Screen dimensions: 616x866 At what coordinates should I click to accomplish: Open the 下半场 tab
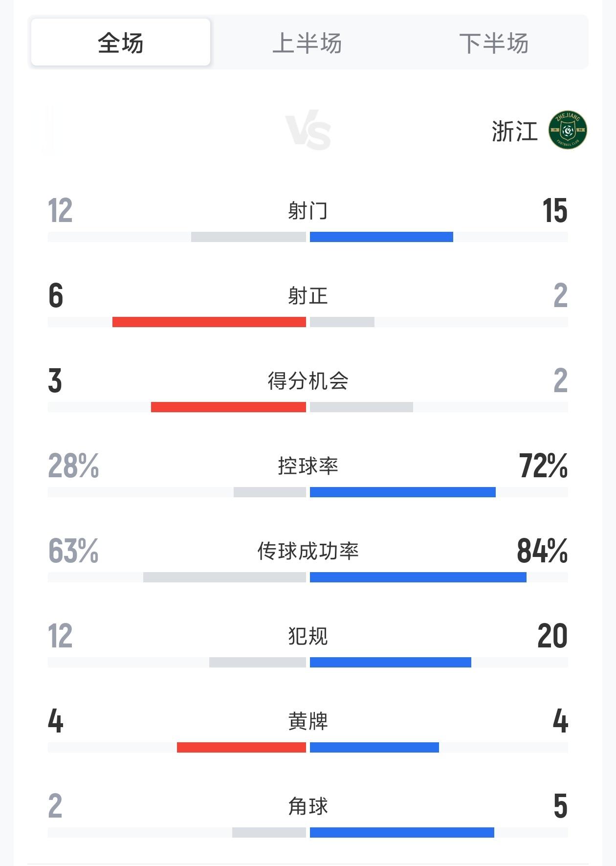494,43
